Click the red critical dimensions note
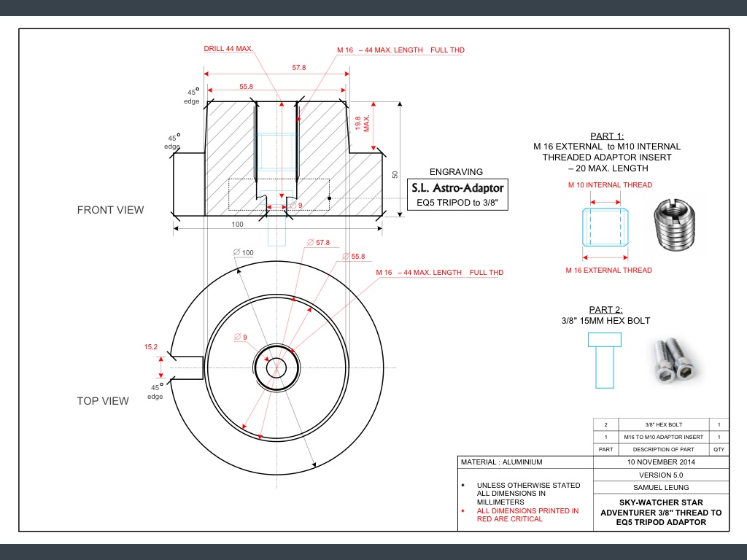747x560 pixels. [x=528, y=515]
